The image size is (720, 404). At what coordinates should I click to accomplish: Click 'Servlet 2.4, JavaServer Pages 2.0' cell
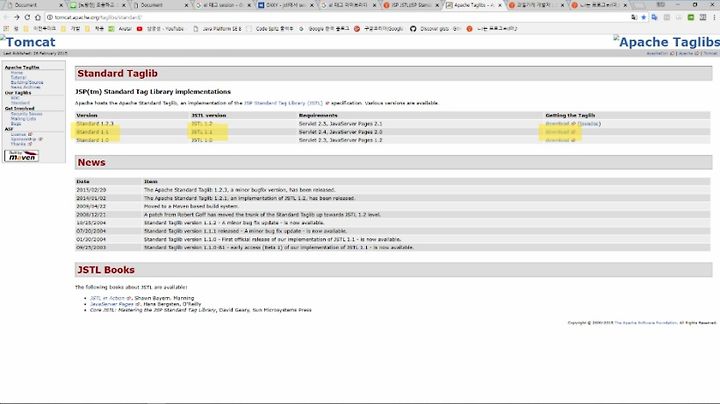[340, 132]
